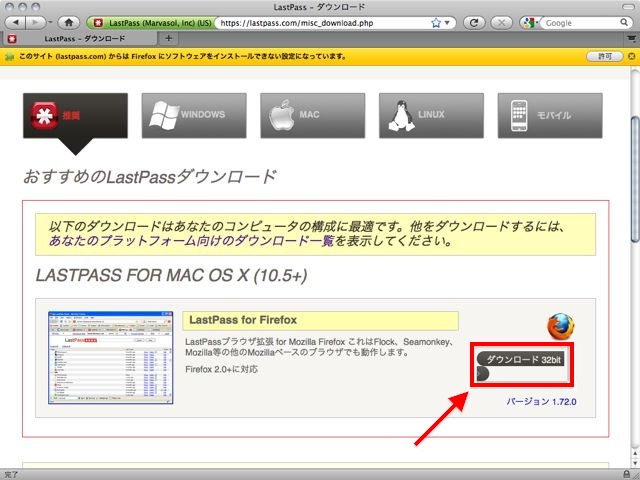Click the vertical scrollbar thumb

[x=635, y=180]
